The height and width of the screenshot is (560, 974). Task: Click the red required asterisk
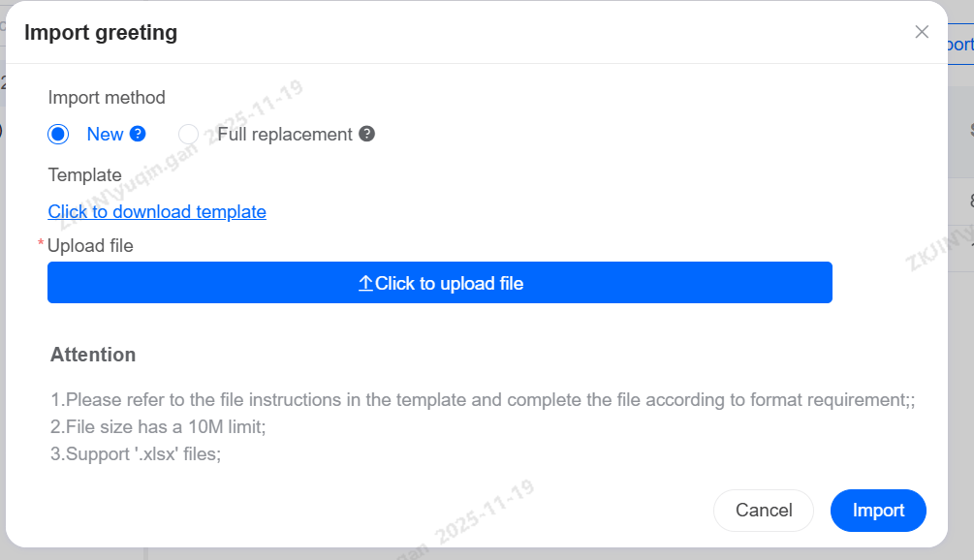pyautogui.click(x=41, y=244)
